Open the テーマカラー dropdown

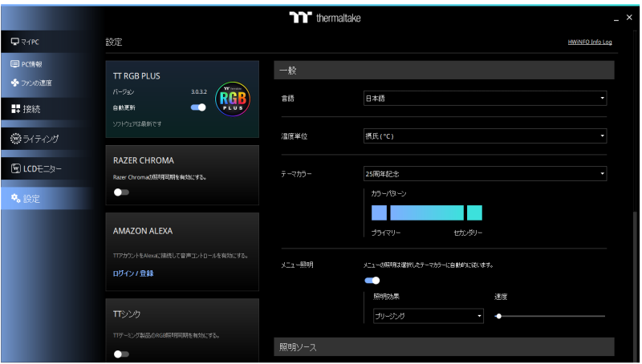click(485, 174)
